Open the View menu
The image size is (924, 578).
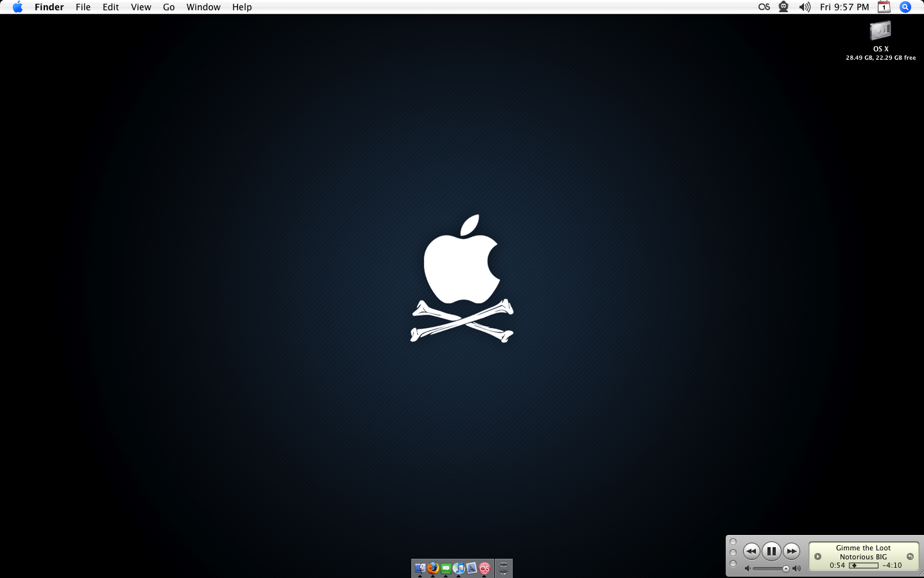[141, 7]
